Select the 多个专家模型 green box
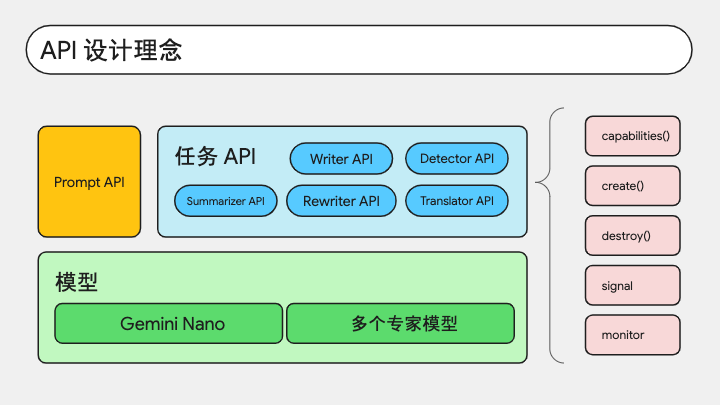The width and height of the screenshot is (720, 405). [400, 323]
